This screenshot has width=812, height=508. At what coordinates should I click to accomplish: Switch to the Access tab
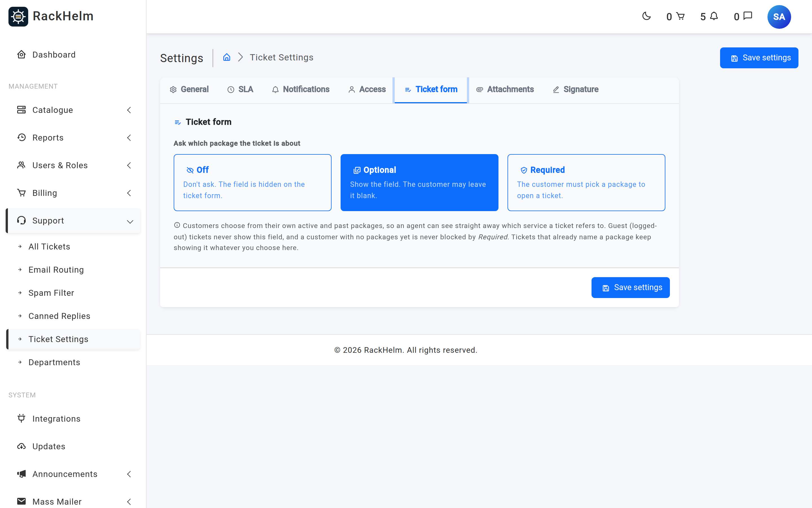coord(367,89)
